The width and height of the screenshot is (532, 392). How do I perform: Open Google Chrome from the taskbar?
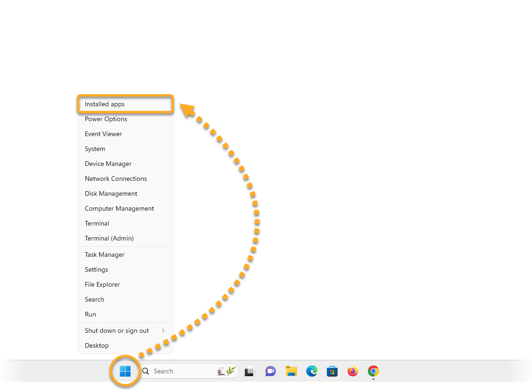tap(373, 371)
